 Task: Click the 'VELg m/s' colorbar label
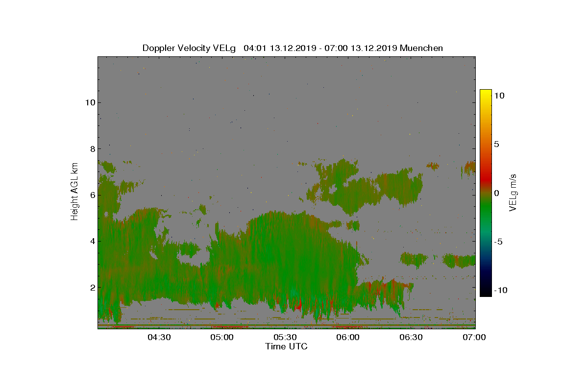[x=513, y=192]
